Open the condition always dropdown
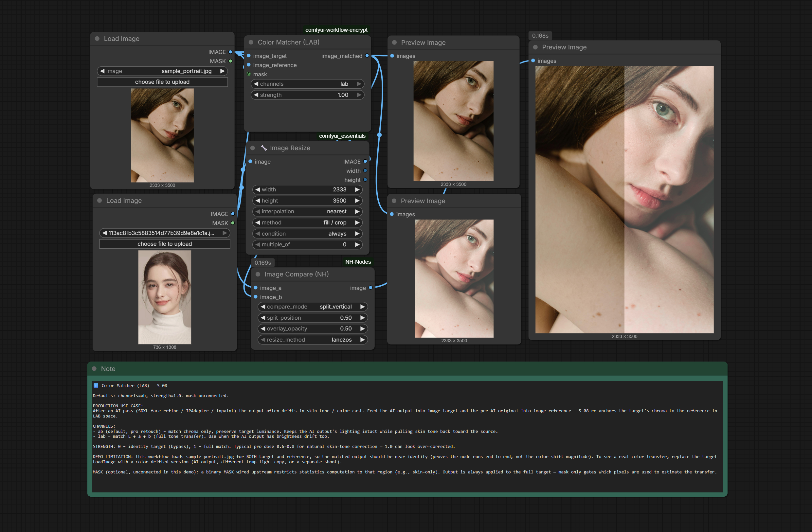The width and height of the screenshot is (812, 532). pos(307,234)
